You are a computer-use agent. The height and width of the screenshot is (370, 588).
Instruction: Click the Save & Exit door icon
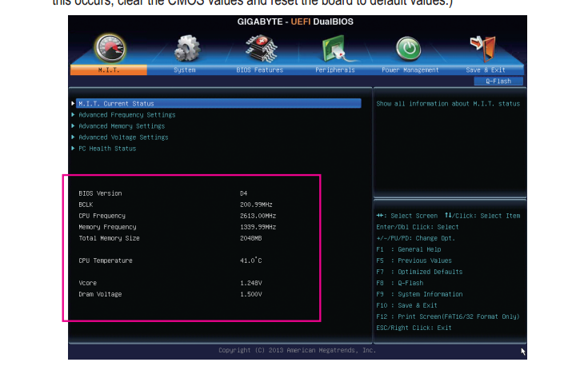484,49
